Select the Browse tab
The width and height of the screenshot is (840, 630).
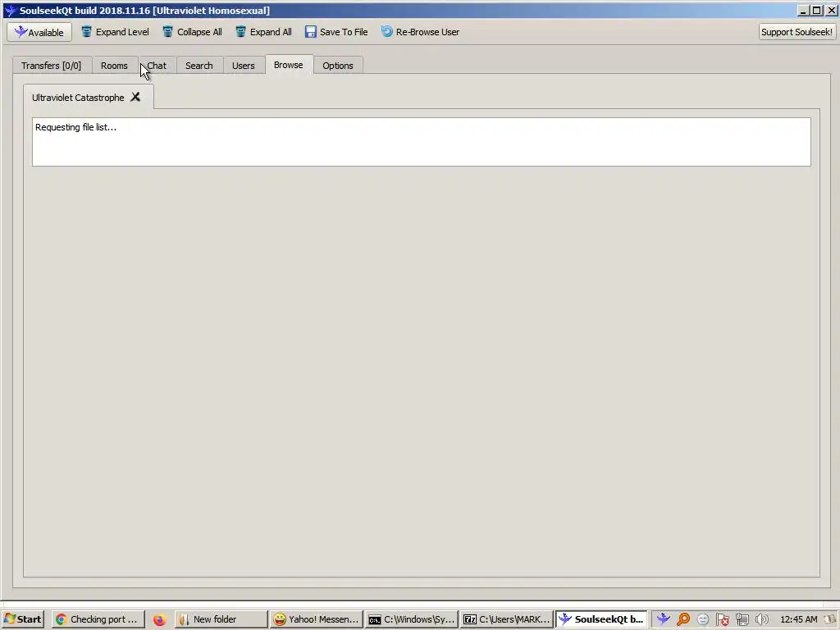pyautogui.click(x=288, y=65)
